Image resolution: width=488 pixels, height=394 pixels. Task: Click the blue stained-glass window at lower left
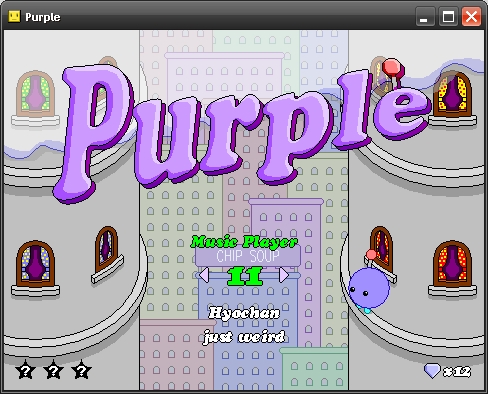(35, 264)
